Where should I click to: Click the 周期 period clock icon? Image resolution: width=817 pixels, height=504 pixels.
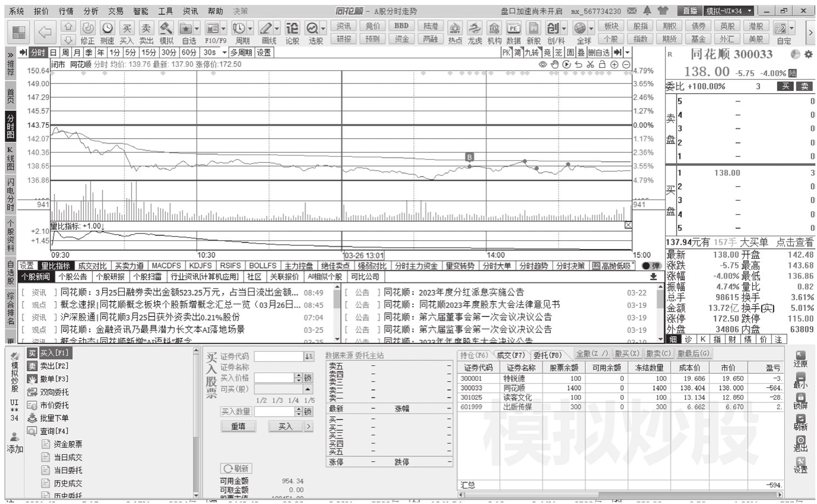click(x=239, y=28)
